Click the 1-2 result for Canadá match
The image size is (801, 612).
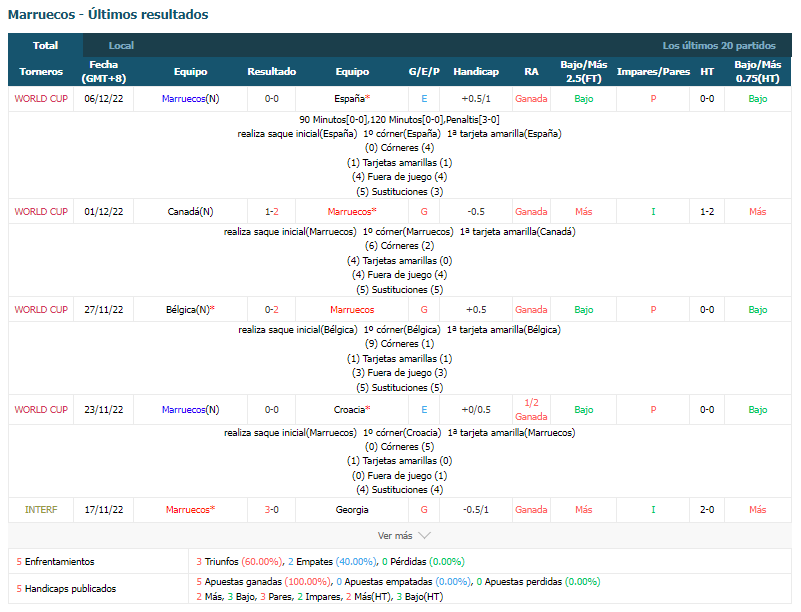(x=272, y=211)
